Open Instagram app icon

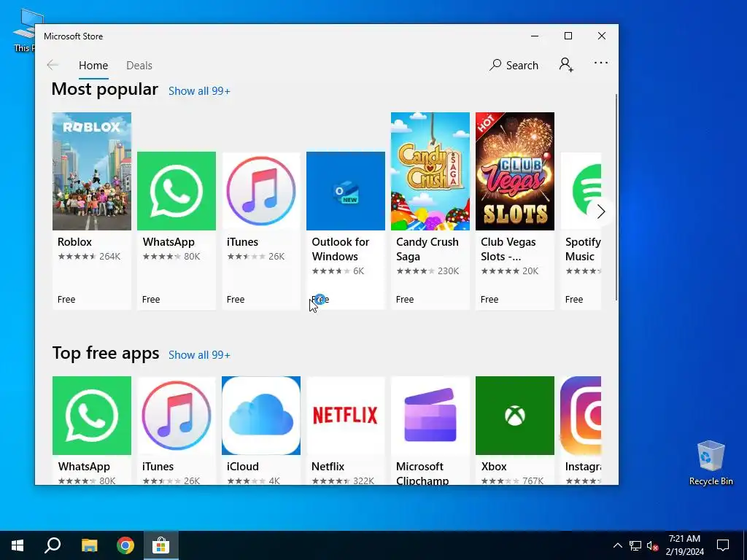pos(581,416)
